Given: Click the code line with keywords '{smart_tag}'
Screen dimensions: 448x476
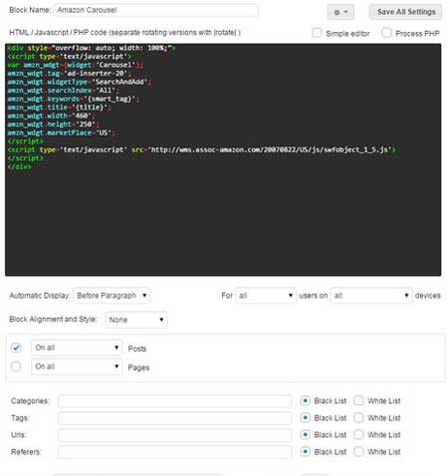Looking at the screenshot, I should pos(74,99).
